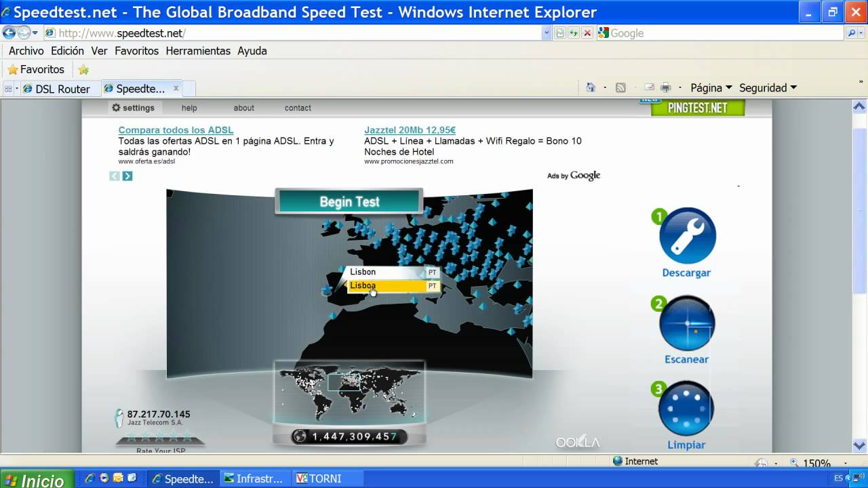Open the Ver menu

[99, 51]
